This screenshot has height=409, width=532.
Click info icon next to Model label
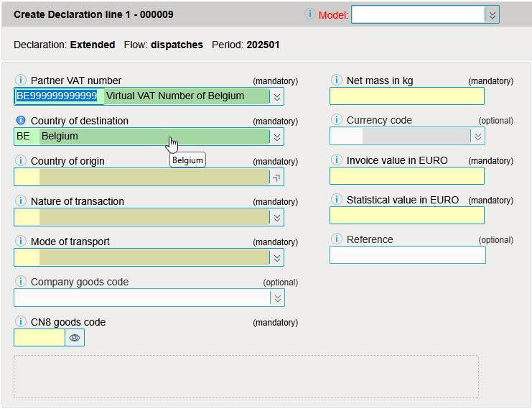click(310, 14)
